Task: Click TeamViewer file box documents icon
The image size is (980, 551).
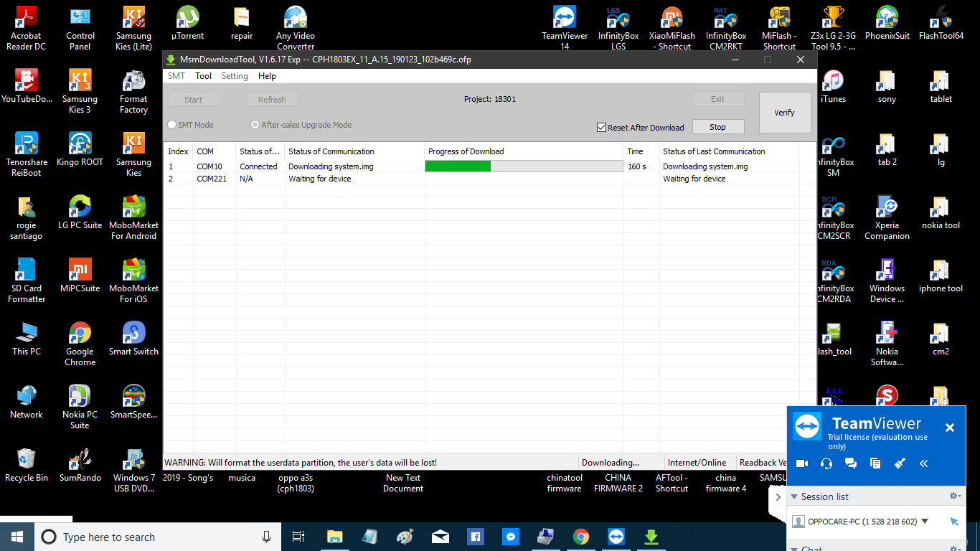Action: (x=875, y=463)
